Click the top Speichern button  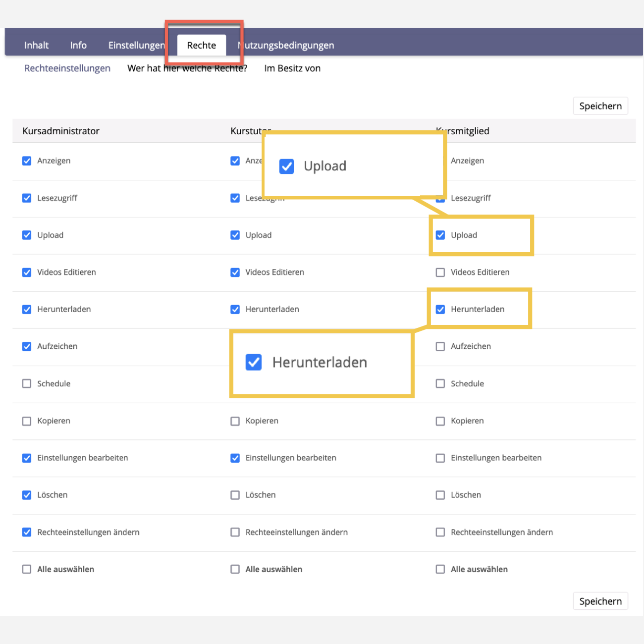click(x=600, y=106)
